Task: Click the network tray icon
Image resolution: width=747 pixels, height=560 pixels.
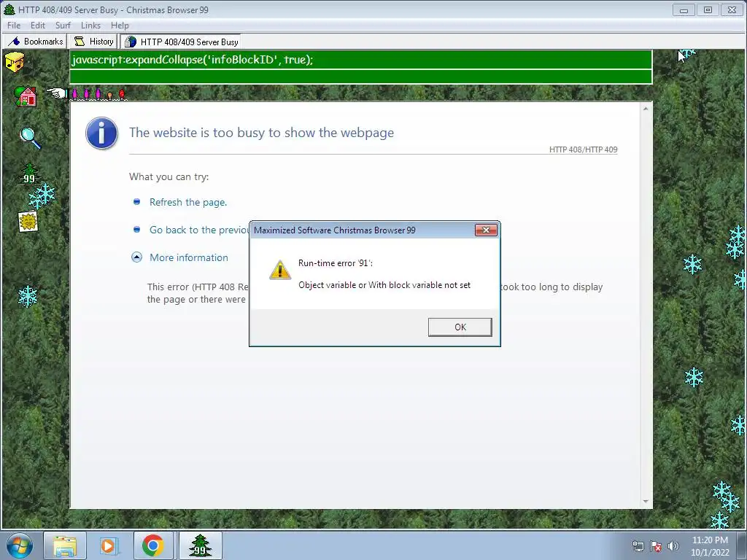Action: [x=638, y=546]
